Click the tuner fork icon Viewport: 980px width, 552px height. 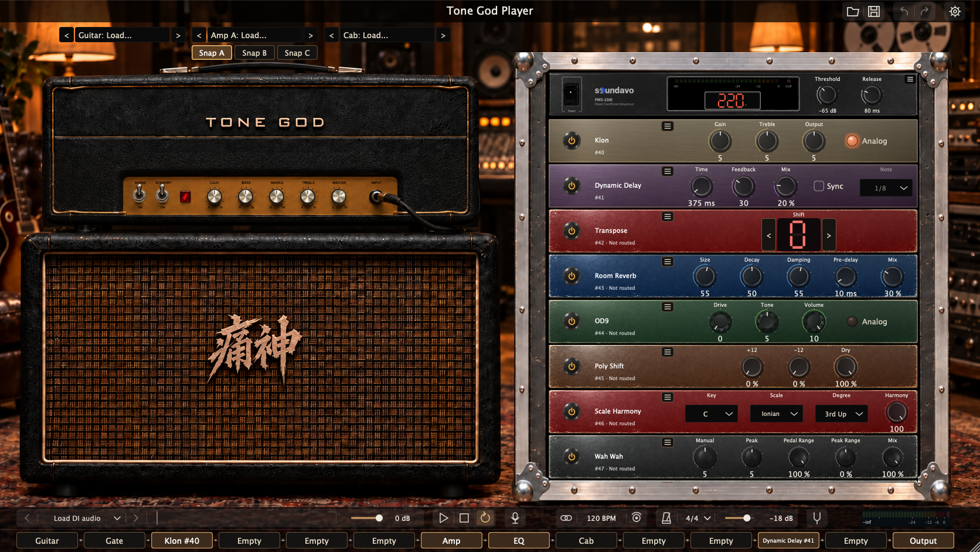(x=816, y=518)
